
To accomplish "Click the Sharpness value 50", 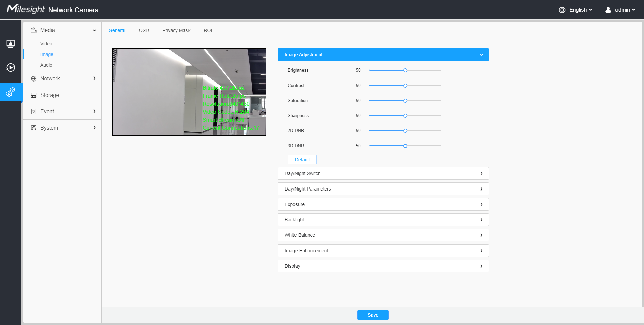I will tap(358, 116).
